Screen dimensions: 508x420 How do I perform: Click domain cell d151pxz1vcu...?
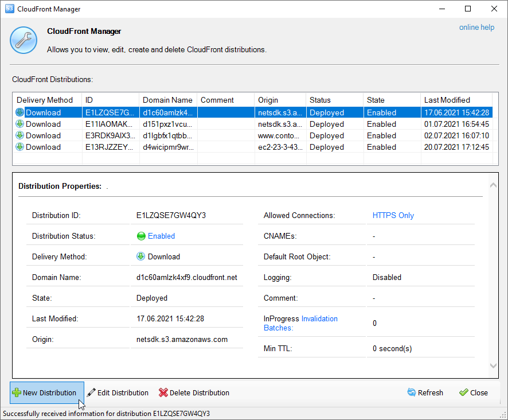[x=168, y=124]
